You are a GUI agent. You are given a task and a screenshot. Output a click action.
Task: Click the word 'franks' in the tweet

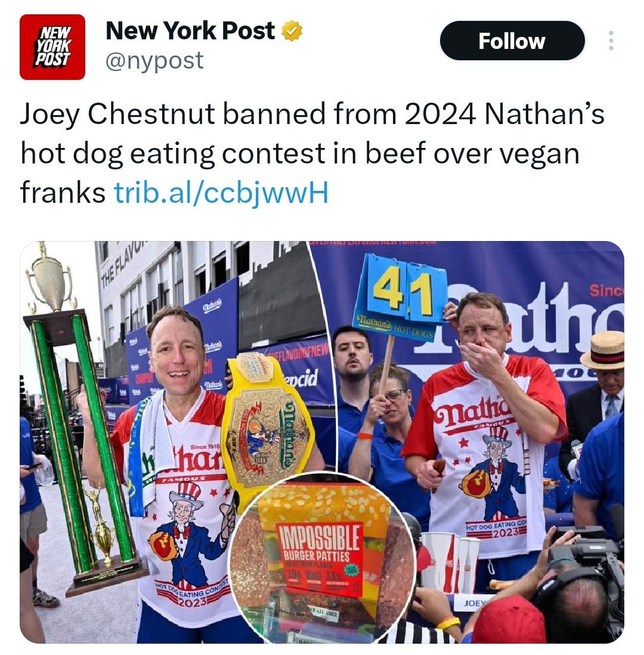click(x=63, y=193)
